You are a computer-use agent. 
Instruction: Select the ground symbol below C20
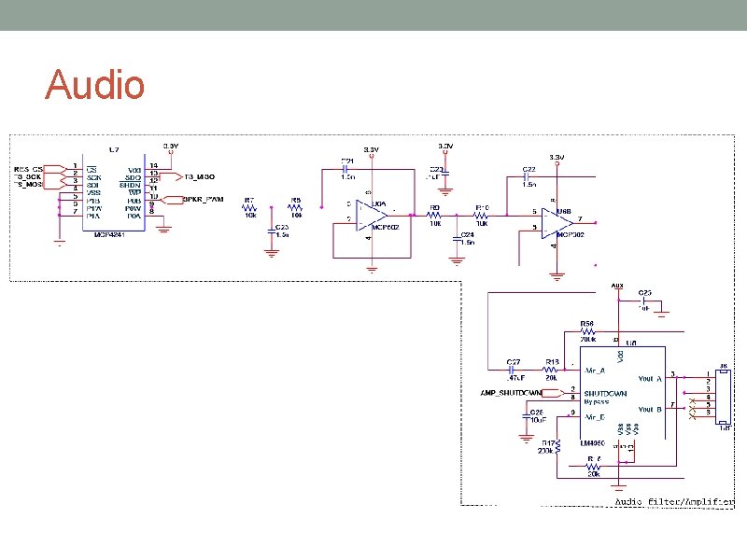pyautogui.click(x=271, y=254)
